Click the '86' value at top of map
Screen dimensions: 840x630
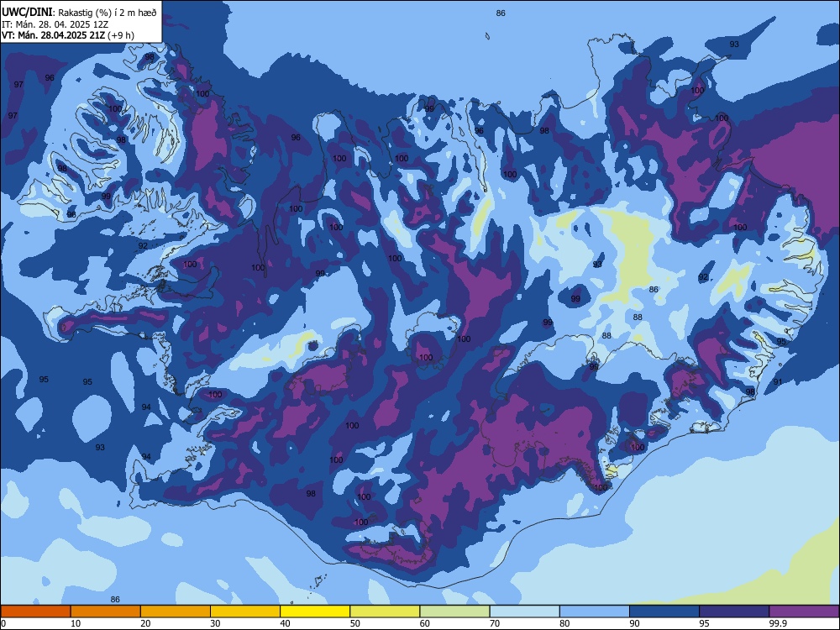coord(501,13)
